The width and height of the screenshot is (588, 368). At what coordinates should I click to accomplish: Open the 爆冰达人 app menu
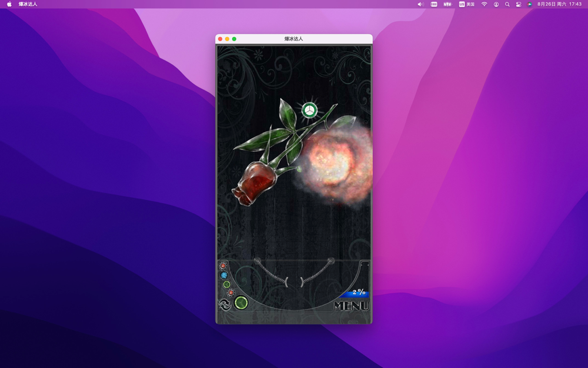pos(28,4)
